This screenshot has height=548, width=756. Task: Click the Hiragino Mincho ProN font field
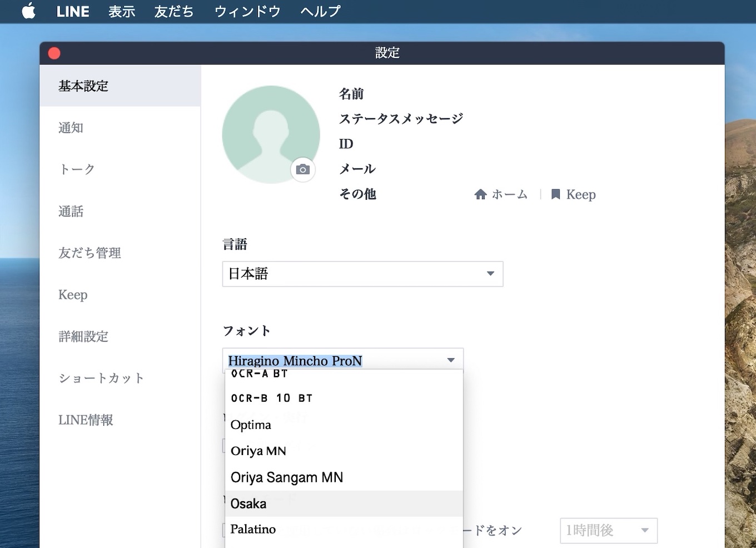(x=342, y=361)
